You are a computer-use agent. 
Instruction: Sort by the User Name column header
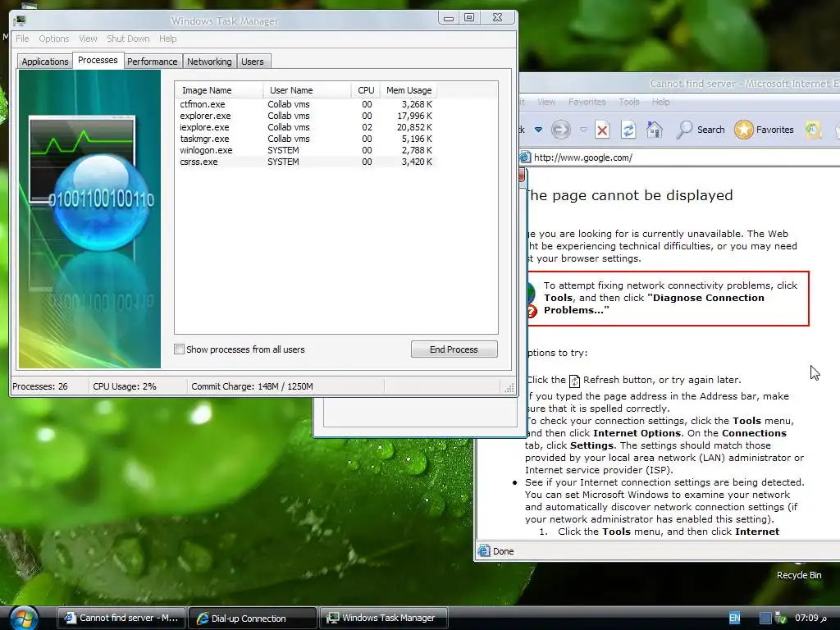[307, 90]
